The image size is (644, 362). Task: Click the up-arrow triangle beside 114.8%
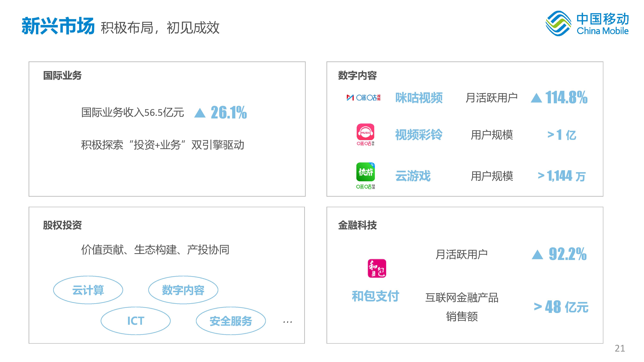point(536,98)
